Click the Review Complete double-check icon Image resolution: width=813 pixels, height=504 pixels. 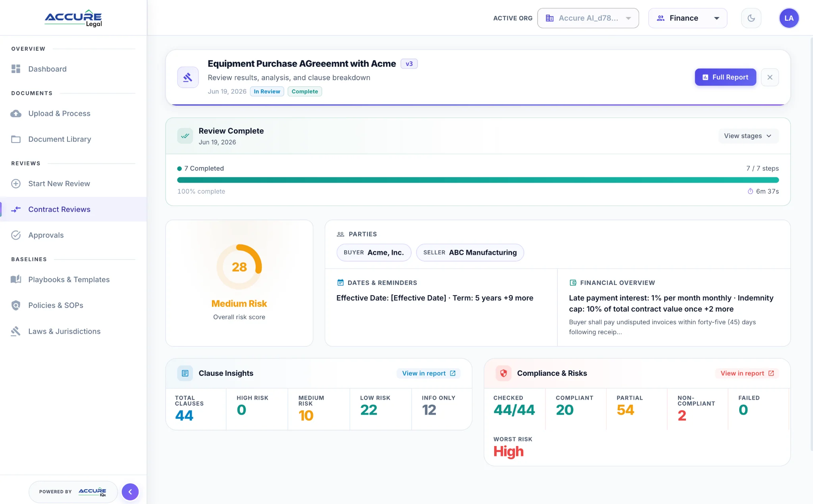pyautogui.click(x=185, y=136)
